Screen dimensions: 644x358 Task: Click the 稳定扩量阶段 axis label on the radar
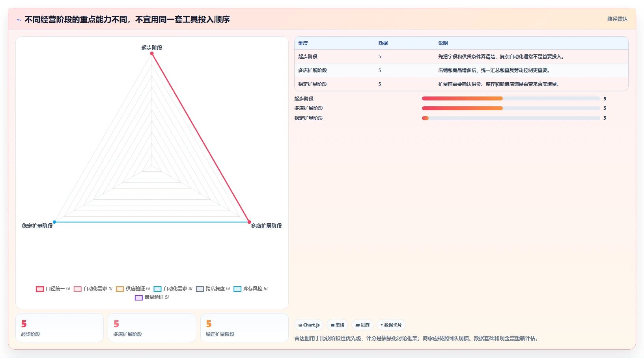point(37,226)
